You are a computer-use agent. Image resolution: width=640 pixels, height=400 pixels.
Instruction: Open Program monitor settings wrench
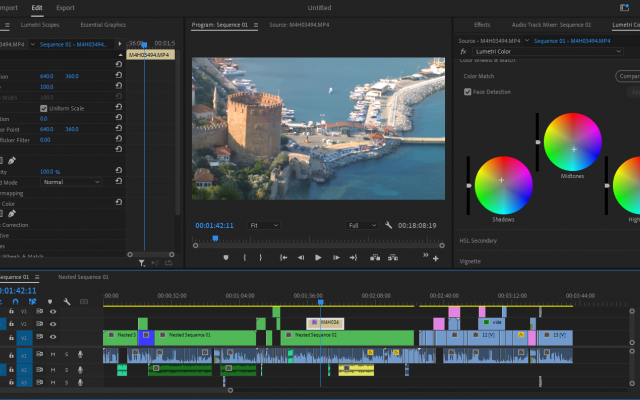(388, 225)
